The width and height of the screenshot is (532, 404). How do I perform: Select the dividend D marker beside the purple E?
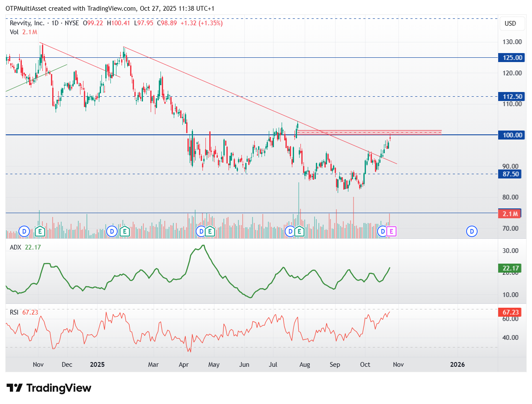click(x=382, y=232)
